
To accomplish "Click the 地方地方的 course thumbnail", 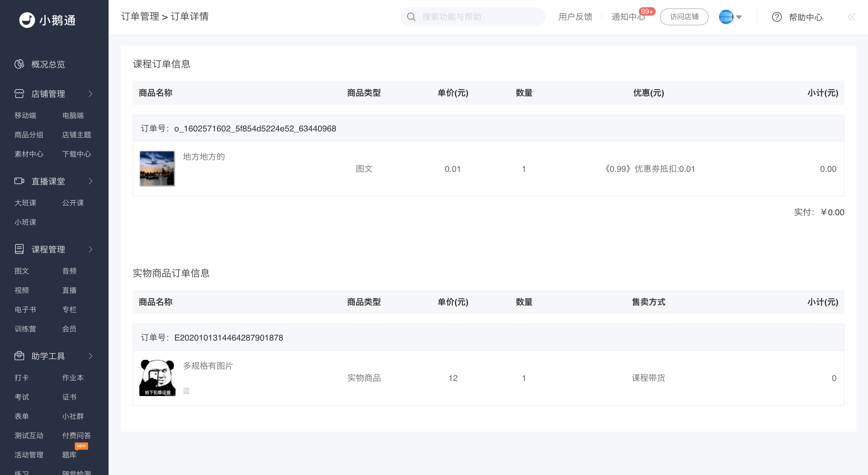I will 157,168.
